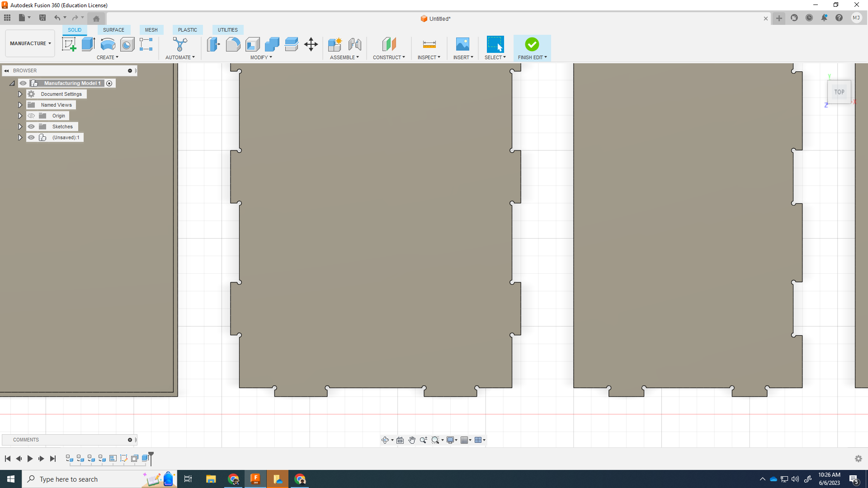Click the Measure ruler icon
This screenshot has height=488, width=868.
tap(429, 44)
